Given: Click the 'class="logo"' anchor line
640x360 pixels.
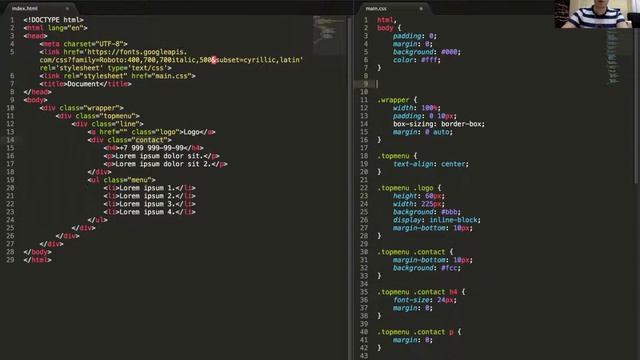Looking at the screenshot, I should (151, 132).
